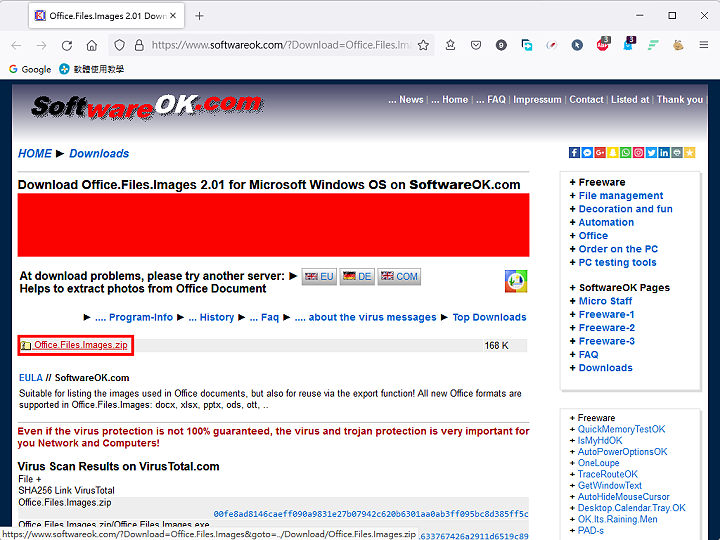Viewport: 720px width, 540px height.
Task: Share page on Google Plus
Action: pos(600,152)
